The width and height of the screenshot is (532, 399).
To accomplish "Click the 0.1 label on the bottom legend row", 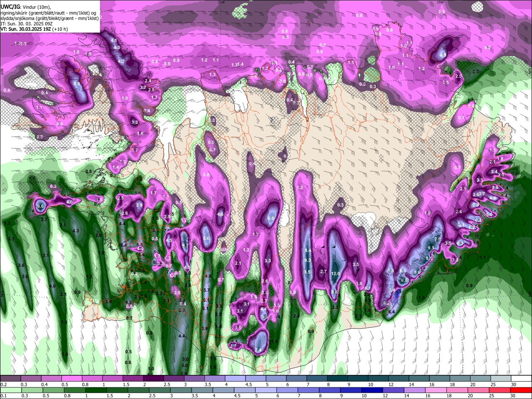I will tap(3, 396).
